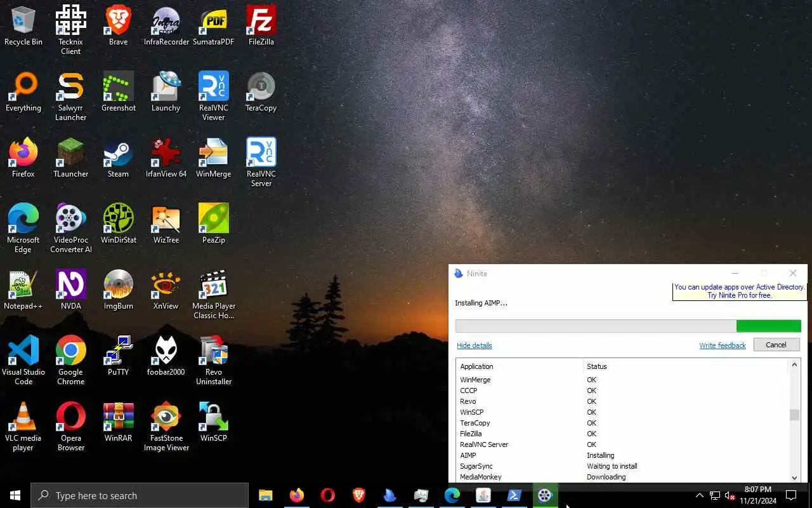The image size is (812, 508).
Task: Click Hide details link in Ninite
Action: [x=474, y=345]
